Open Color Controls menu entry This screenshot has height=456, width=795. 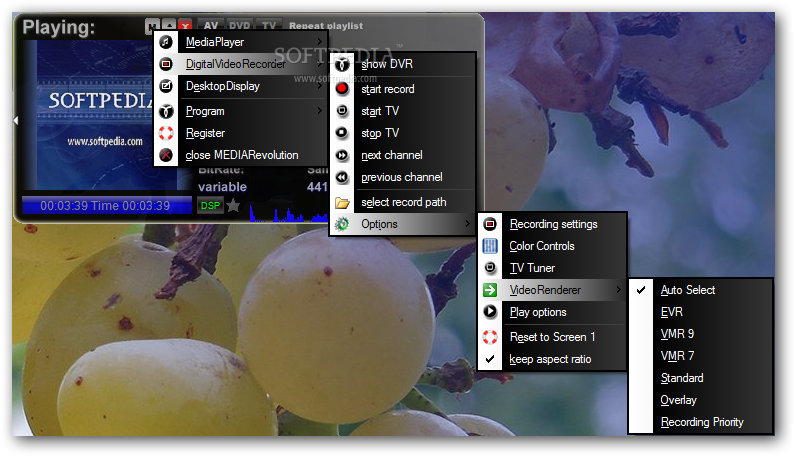pyautogui.click(x=552, y=246)
